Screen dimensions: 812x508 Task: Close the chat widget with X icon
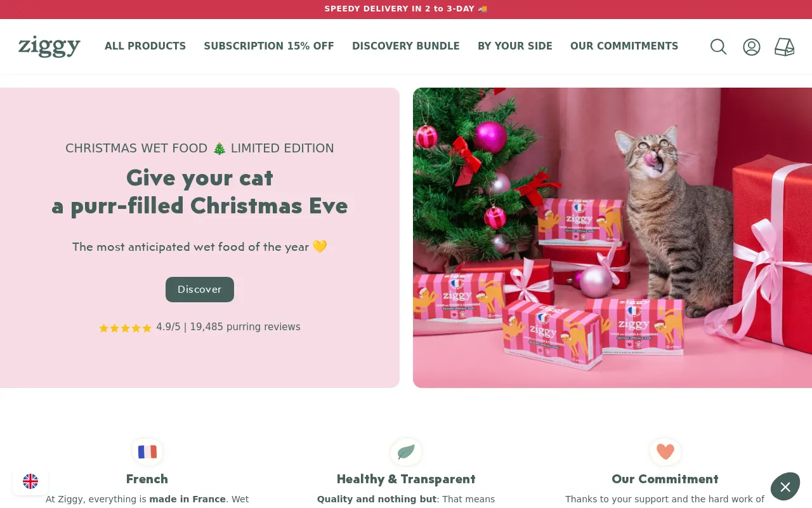coord(785,487)
